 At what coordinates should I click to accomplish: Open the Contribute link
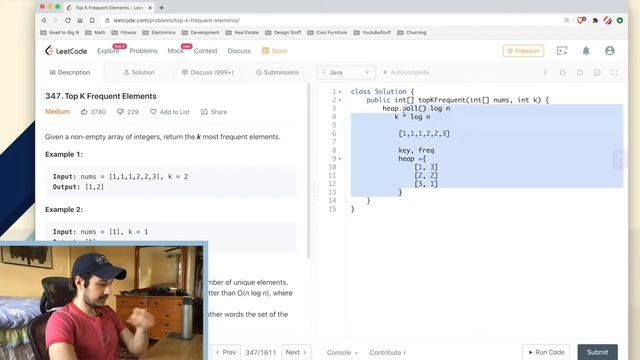click(387, 352)
